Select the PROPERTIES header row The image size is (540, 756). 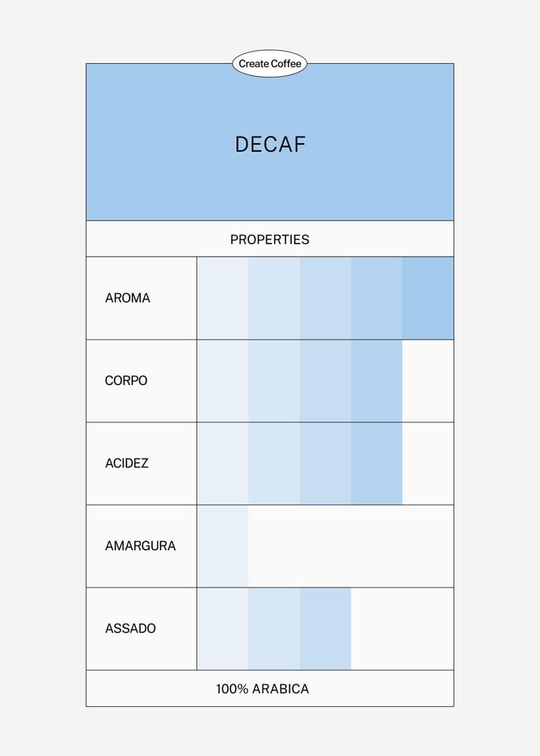270,239
